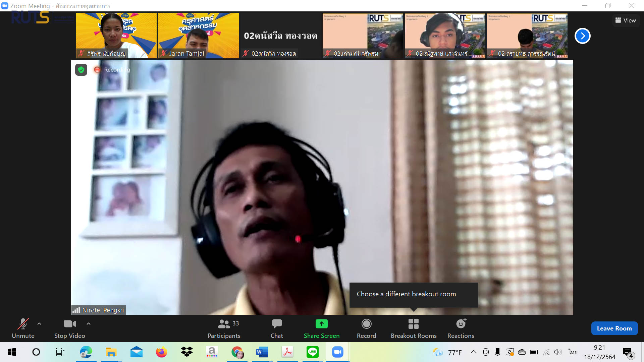Screen dimensions: 644x362
Task: Select Jaran Tamjai video thumbnail
Action: coord(199,36)
